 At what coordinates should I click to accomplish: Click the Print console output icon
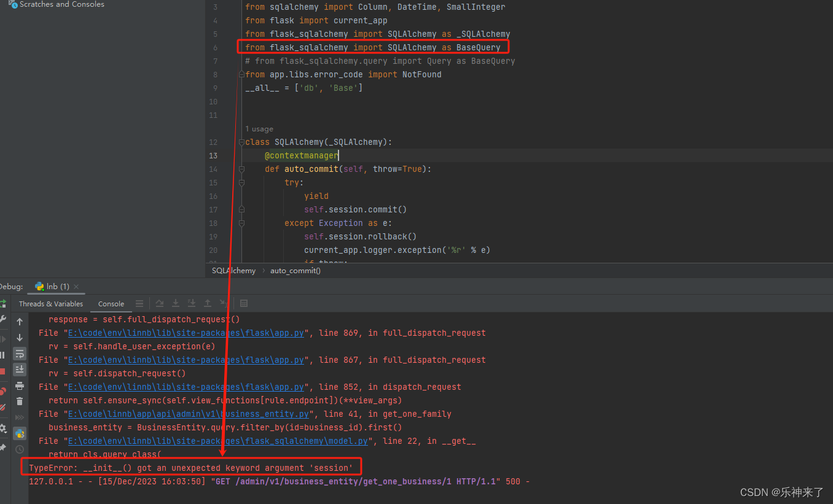pyautogui.click(x=20, y=386)
